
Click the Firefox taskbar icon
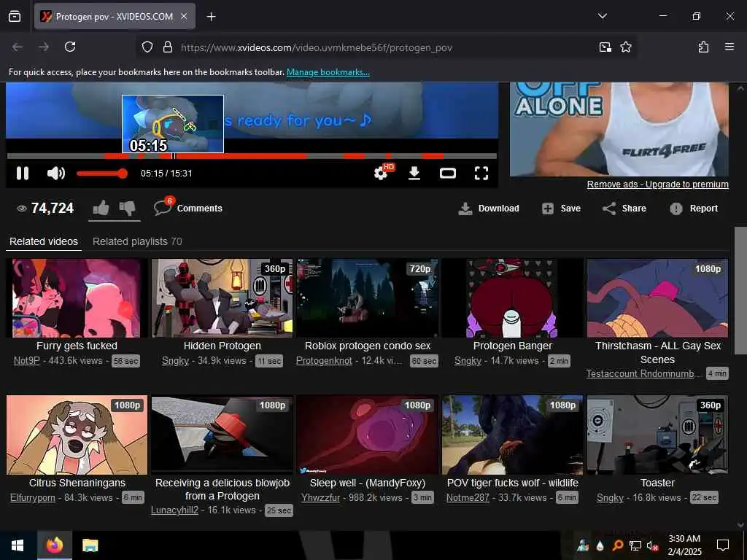55,545
